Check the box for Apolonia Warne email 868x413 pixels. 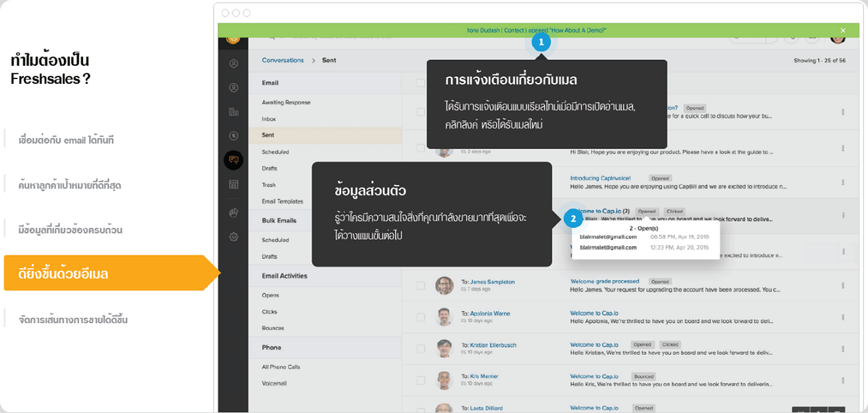[420, 317]
